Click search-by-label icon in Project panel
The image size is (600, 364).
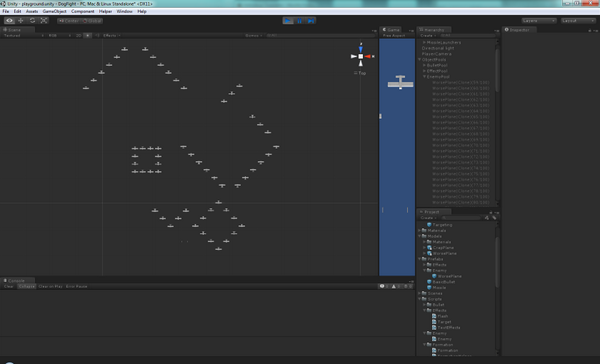pos(494,217)
